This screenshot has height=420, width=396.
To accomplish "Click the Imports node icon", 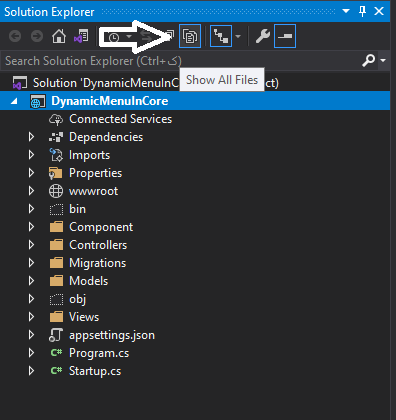I will tap(56, 155).
